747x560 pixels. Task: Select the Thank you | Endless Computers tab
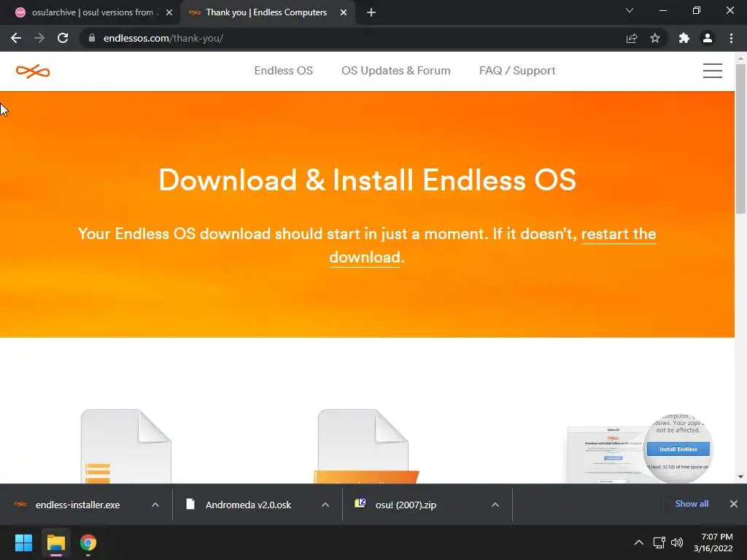pos(267,12)
